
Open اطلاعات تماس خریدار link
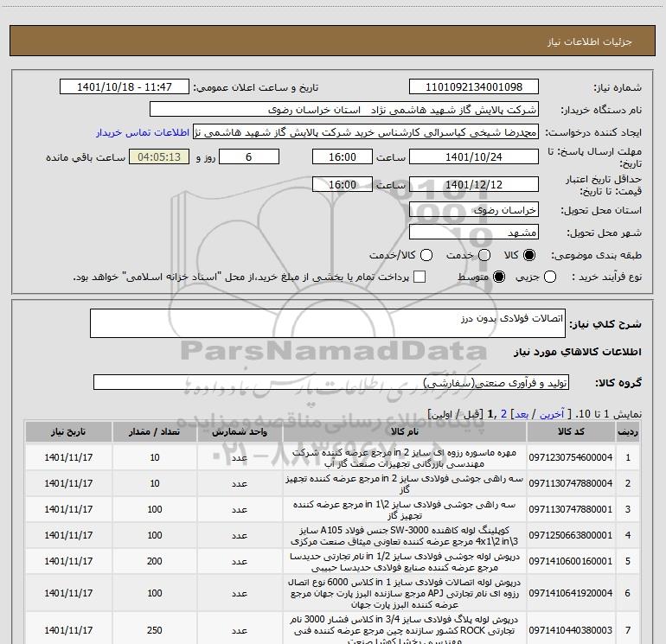pos(143,132)
